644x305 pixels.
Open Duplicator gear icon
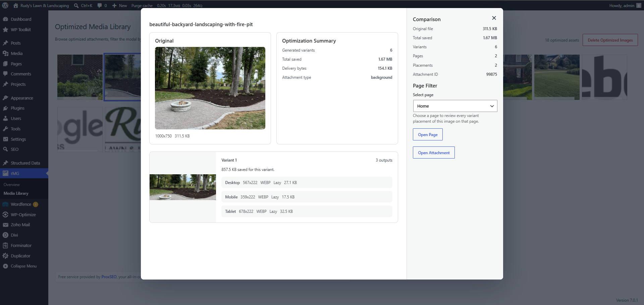coord(5,256)
